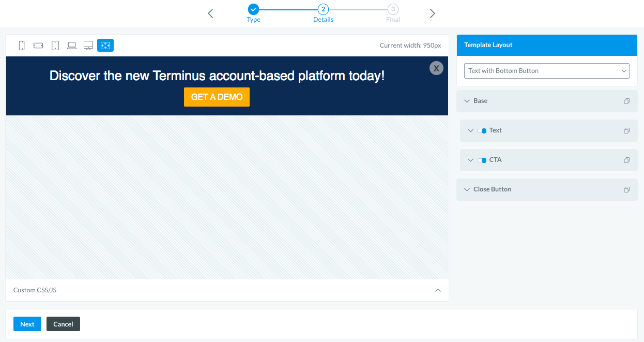Image resolution: width=644 pixels, height=342 pixels.
Task: Expand the Text section chevron
Action: pos(470,130)
